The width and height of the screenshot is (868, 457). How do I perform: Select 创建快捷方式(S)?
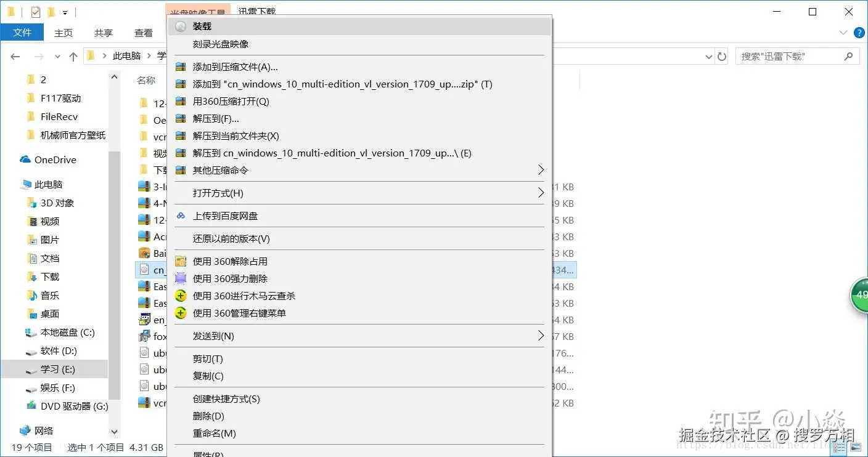click(x=360, y=399)
